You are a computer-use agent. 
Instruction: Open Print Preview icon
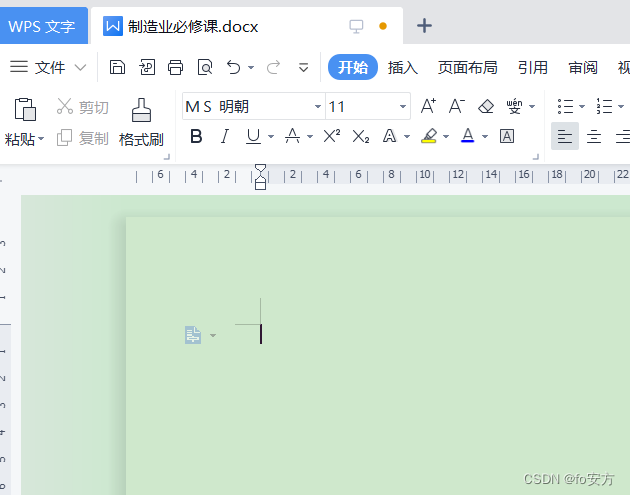click(x=205, y=67)
